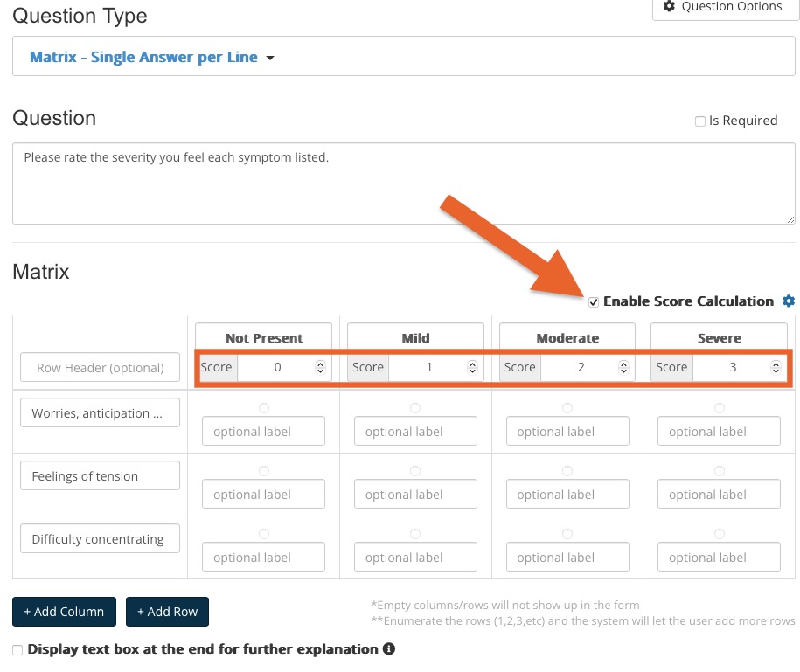The image size is (800, 672).
Task: Click caret arrow next to Single Answer per Line
Action: coord(270,58)
